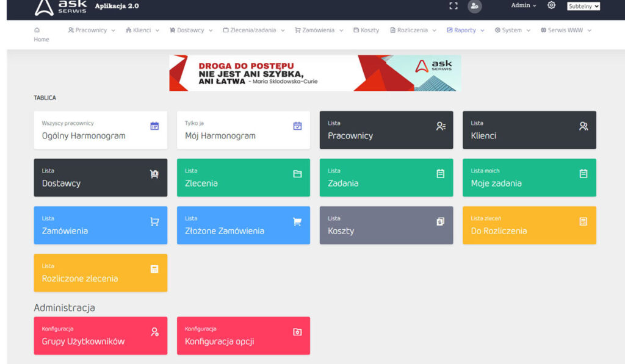Open the user avatar icon in header
This screenshot has width=625, height=364.
[474, 6]
